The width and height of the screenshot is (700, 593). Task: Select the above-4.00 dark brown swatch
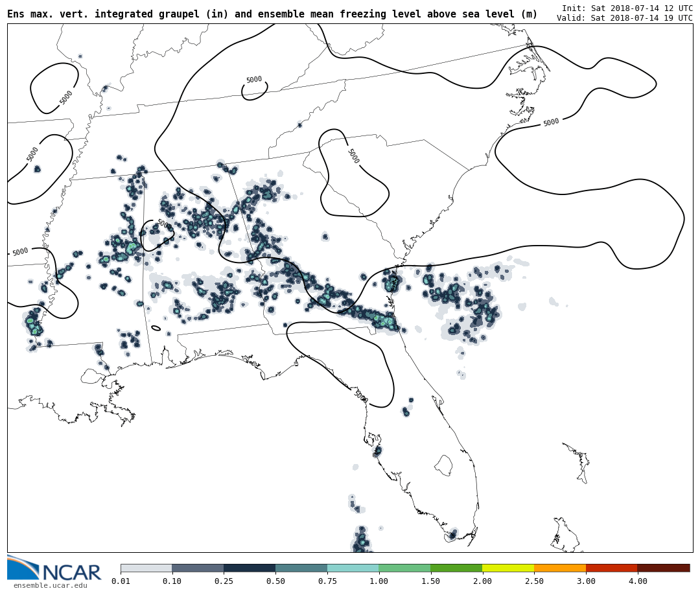(664, 568)
